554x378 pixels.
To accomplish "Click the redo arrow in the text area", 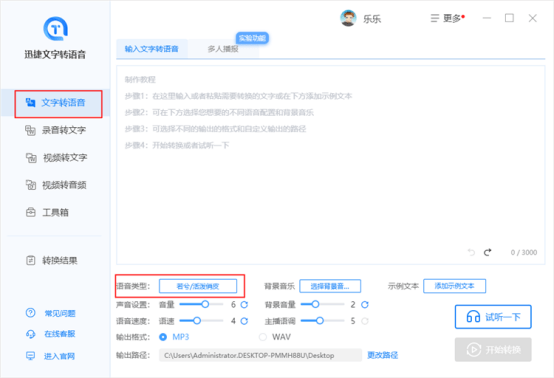I will coord(488,252).
